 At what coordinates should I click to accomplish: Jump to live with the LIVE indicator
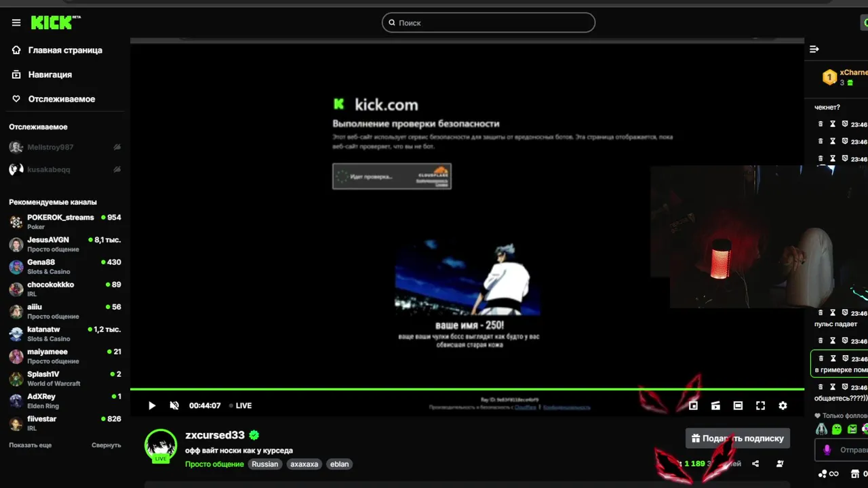(241, 405)
